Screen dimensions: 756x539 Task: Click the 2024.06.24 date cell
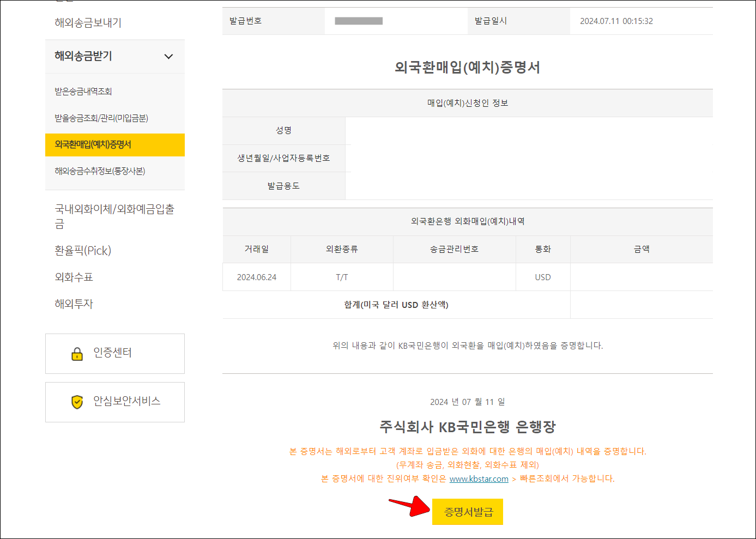tap(257, 277)
